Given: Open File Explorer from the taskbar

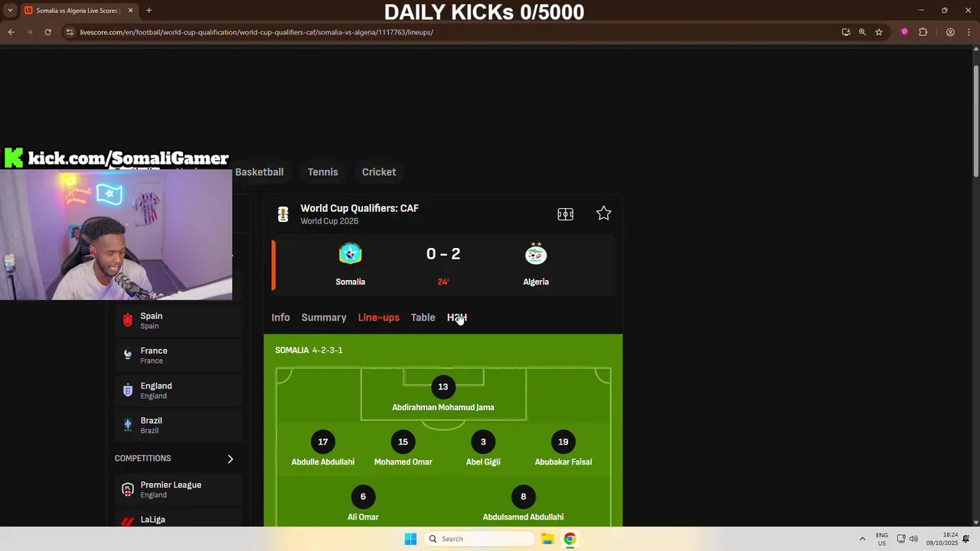Looking at the screenshot, I should coord(547,539).
